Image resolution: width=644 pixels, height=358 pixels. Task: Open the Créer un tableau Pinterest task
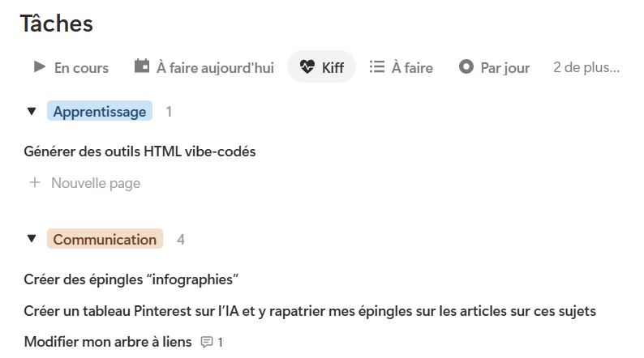coord(310,311)
